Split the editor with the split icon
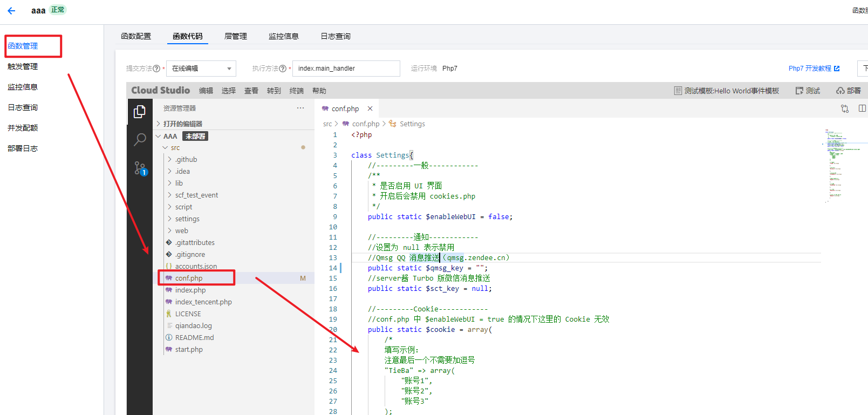Screen dimensions: 868x415 coord(863,108)
